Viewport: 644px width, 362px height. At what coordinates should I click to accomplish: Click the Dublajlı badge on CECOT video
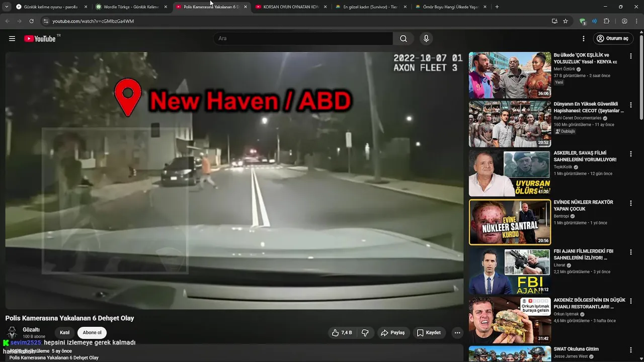565,131
